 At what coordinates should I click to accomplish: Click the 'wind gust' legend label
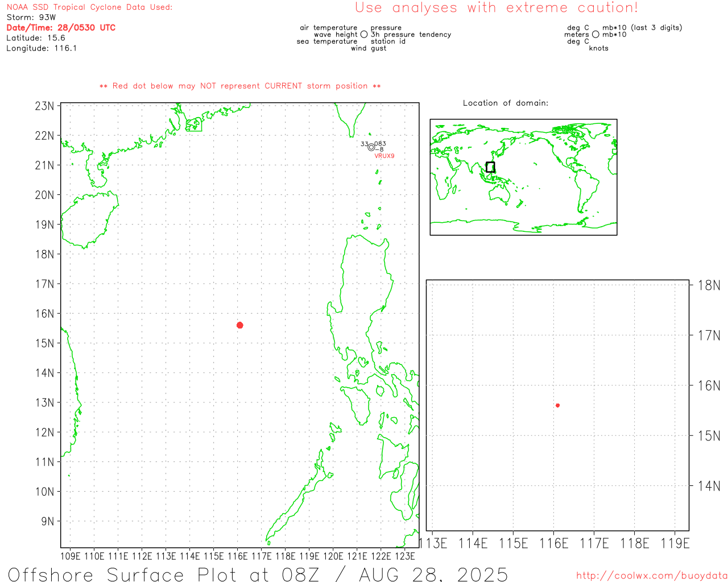[x=369, y=48]
